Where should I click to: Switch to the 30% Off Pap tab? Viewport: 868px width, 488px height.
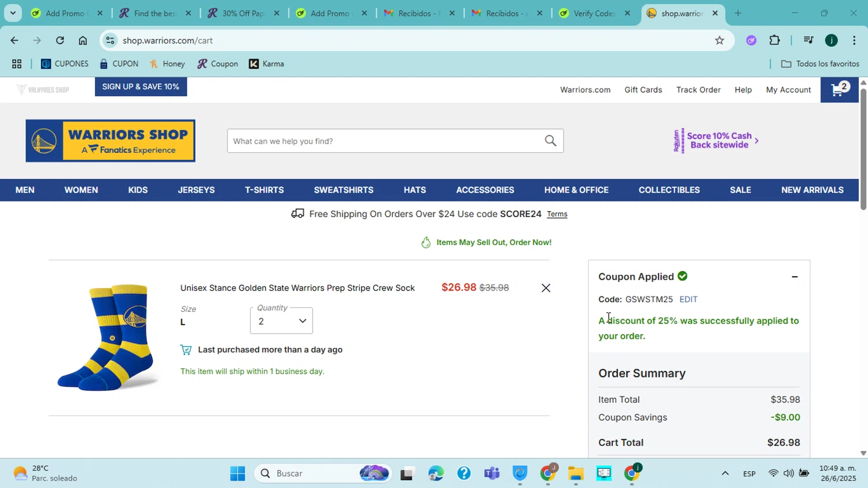pyautogui.click(x=243, y=13)
